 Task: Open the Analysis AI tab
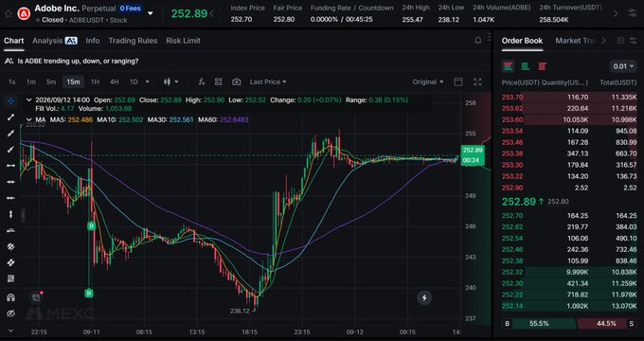55,41
